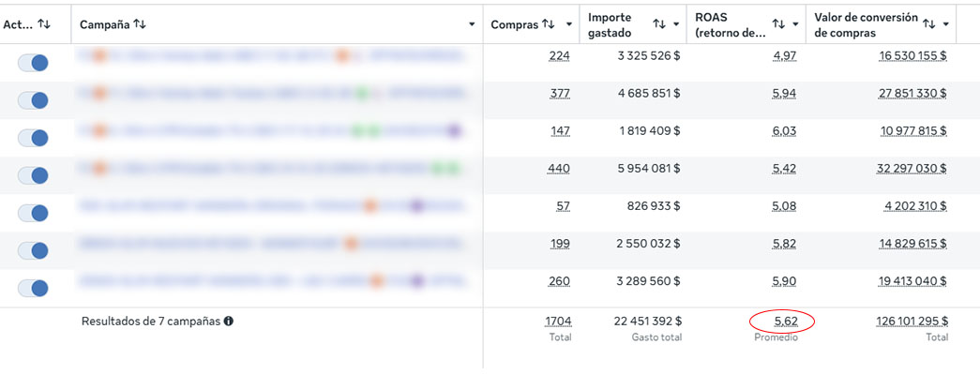Click conversion value 16 530 155 $
Viewport: 980px width, 374px height.
[912, 56]
